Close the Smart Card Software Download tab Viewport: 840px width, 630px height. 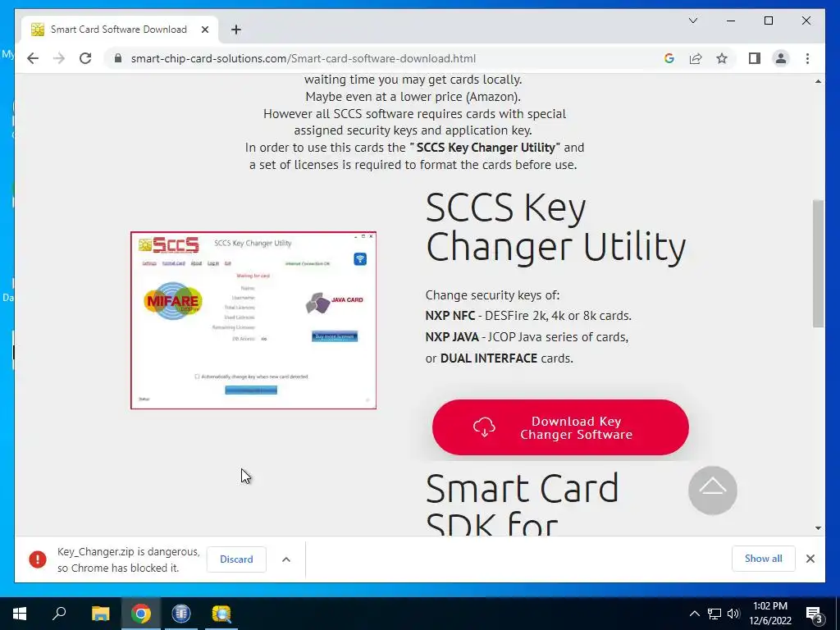click(204, 30)
